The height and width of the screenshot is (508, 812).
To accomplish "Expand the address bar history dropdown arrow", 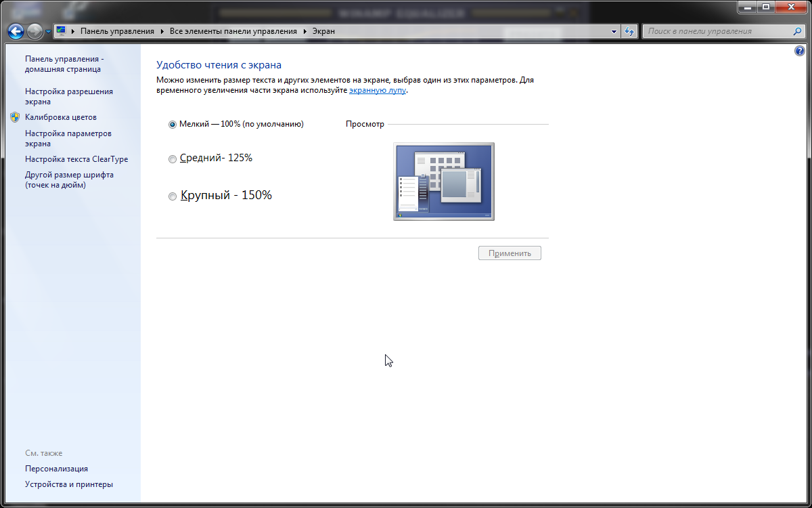I will 614,31.
